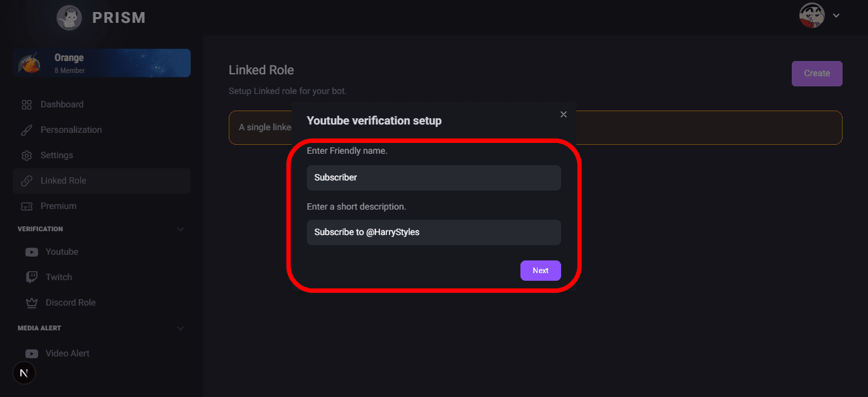This screenshot has width=868, height=397.
Task: Click the Linked Role chain icon
Action: pyautogui.click(x=27, y=181)
